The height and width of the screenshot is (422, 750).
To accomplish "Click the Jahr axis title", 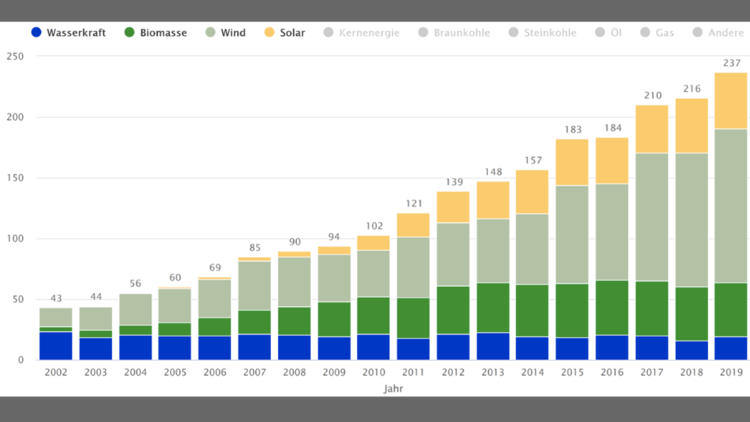I will [x=393, y=388].
